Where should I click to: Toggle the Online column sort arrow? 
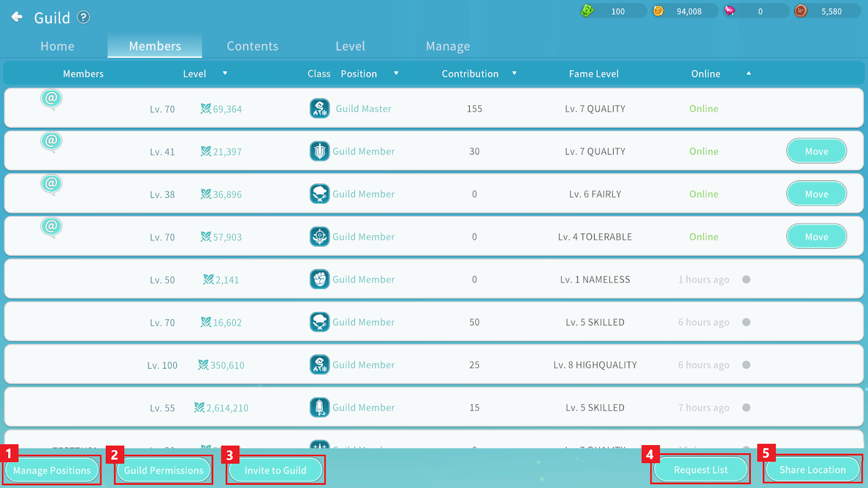pos(749,73)
